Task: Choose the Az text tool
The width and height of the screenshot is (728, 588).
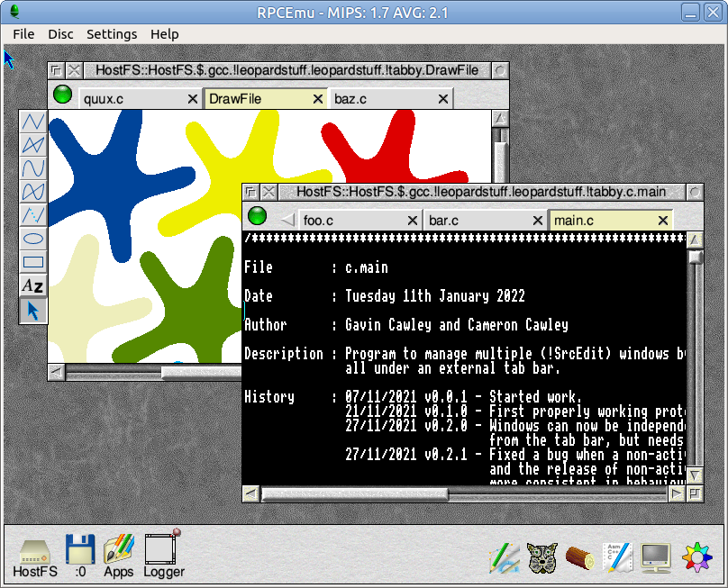Action: tap(33, 286)
